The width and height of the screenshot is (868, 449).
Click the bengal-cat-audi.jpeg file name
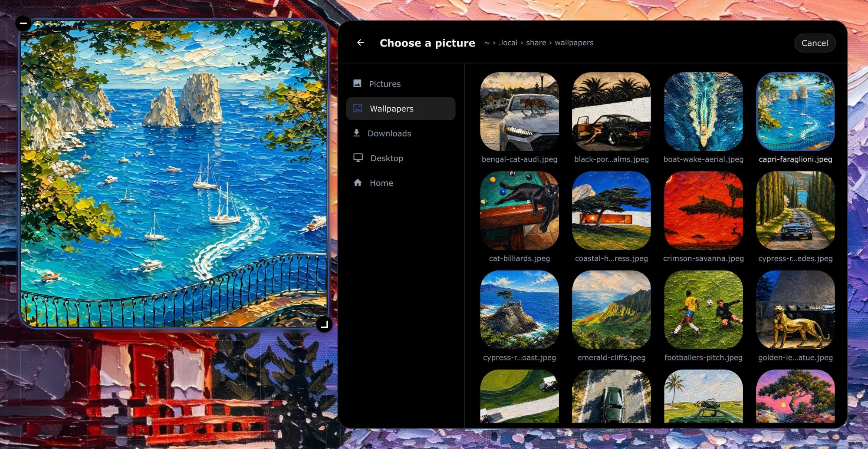coord(519,159)
